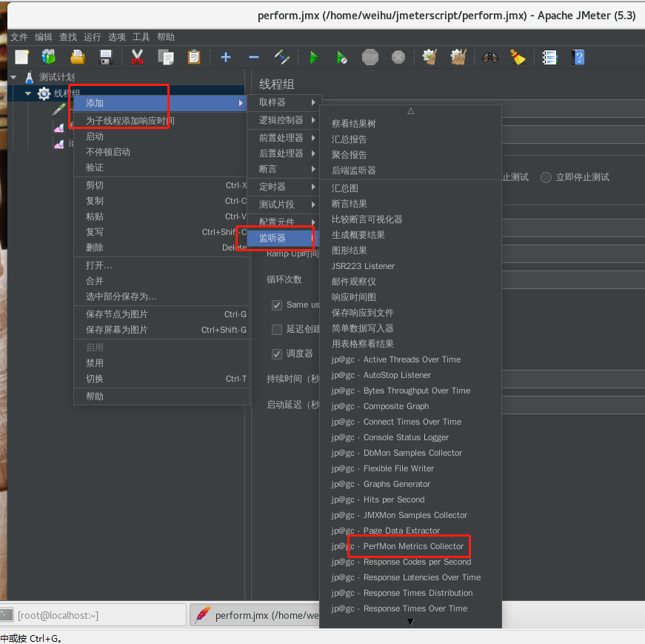Screen dimensions: 645x644
Task: Collapse all nodes with minus icon
Action: tap(254, 57)
